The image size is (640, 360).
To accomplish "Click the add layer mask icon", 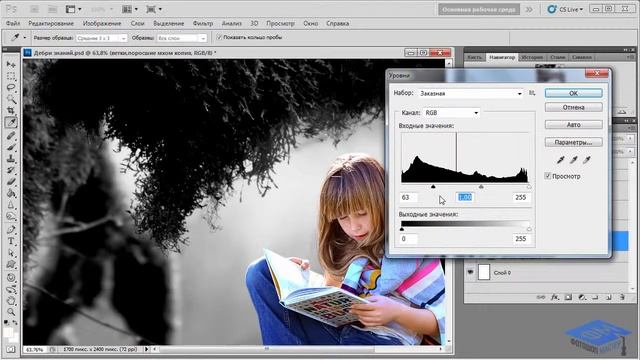I will pyautogui.click(x=568, y=298).
